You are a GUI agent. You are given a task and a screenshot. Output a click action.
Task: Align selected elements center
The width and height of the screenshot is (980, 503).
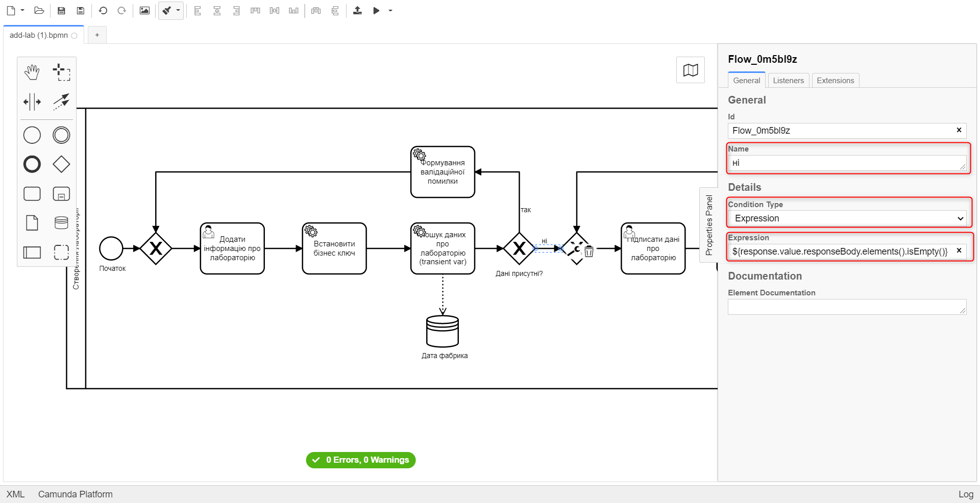tap(217, 10)
